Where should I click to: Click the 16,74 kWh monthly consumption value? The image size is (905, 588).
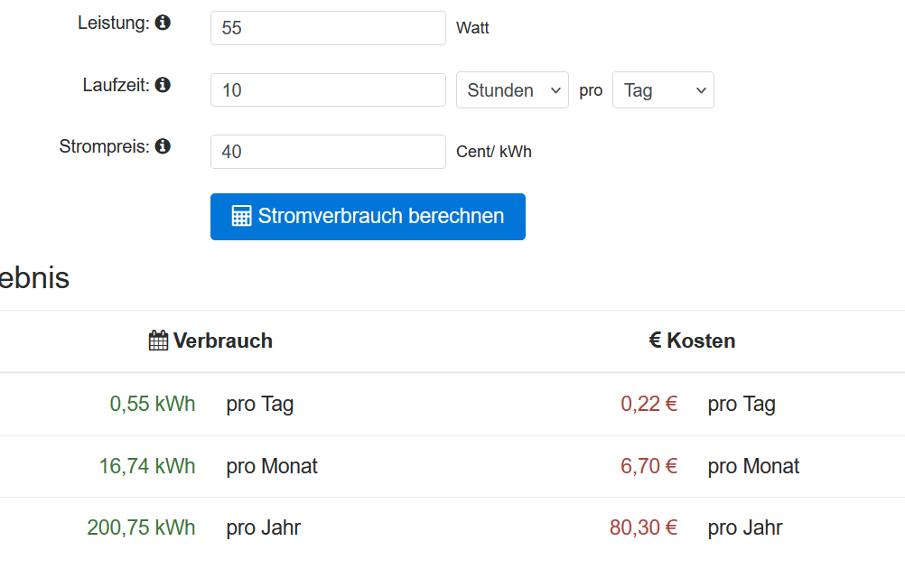pyautogui.click(x=147, y=466)
